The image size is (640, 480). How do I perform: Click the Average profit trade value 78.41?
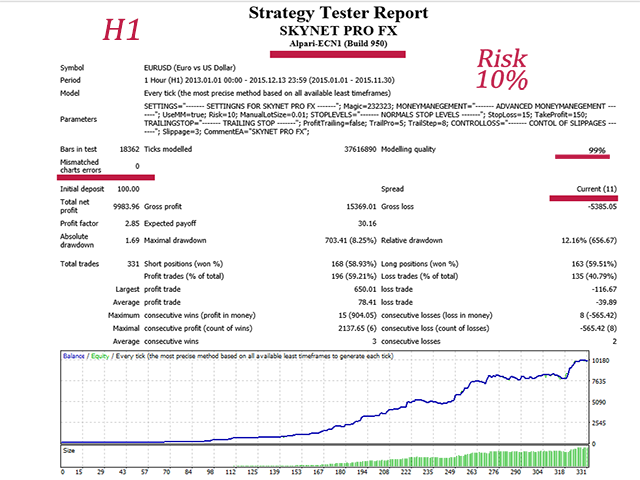[367, 302]
